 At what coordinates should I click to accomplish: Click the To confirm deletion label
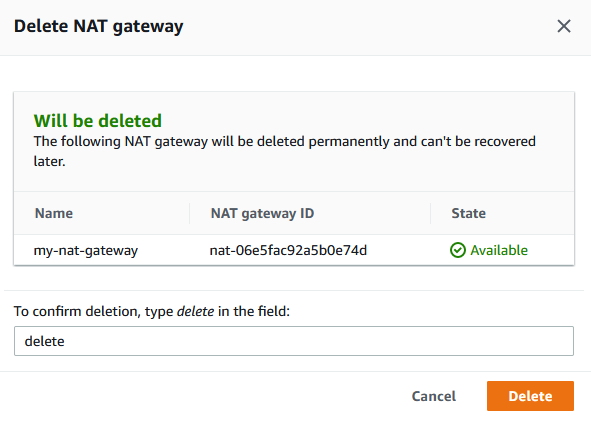tap(152, 311)
